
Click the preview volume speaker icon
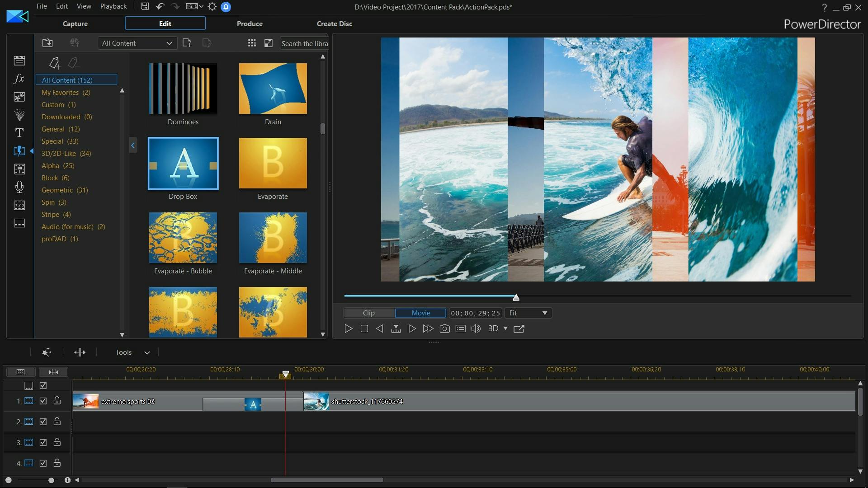[x=476, y=329]
